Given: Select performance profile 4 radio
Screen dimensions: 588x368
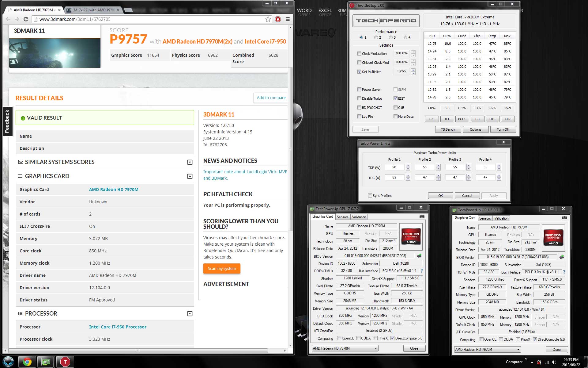Looking at the screenshot, I should point(405,37).
